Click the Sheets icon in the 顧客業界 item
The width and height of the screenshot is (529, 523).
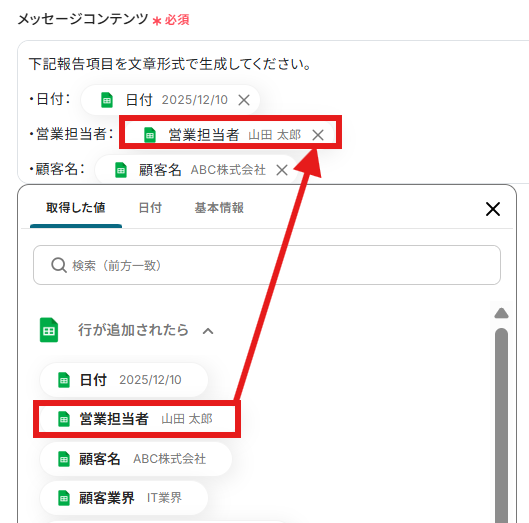(64, 498)
